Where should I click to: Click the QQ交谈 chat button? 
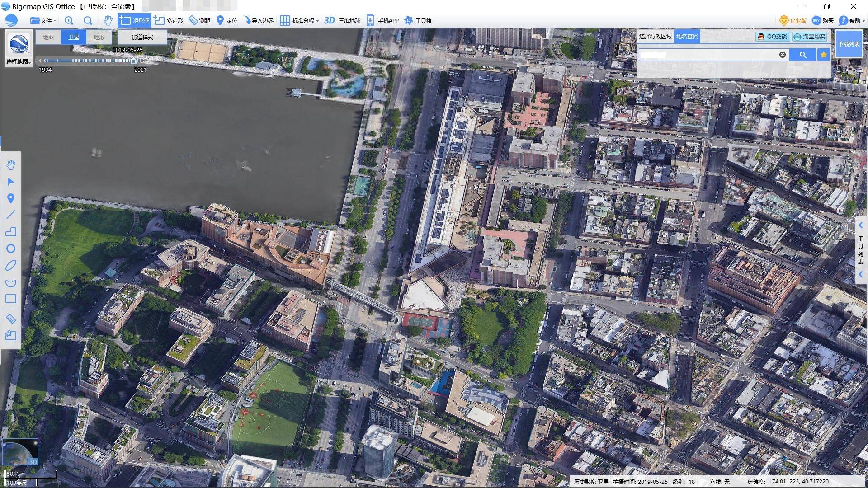[772, 37]
